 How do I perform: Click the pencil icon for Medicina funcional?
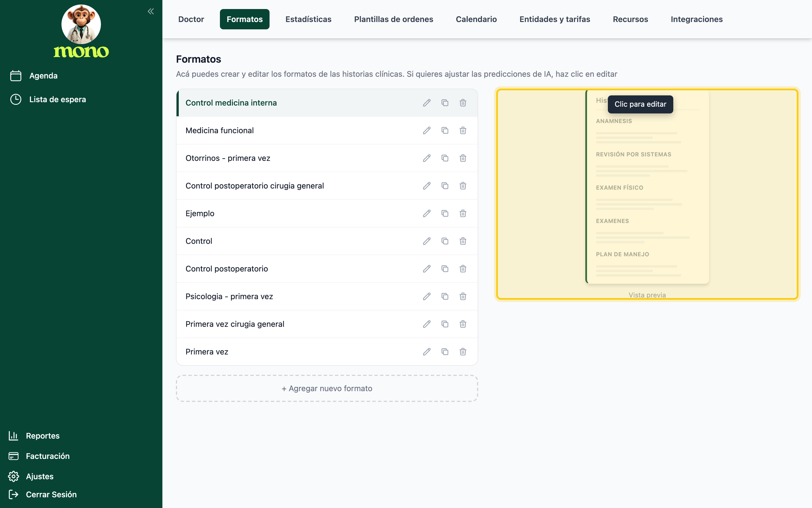pyautogui.click(x=427, y=130)
